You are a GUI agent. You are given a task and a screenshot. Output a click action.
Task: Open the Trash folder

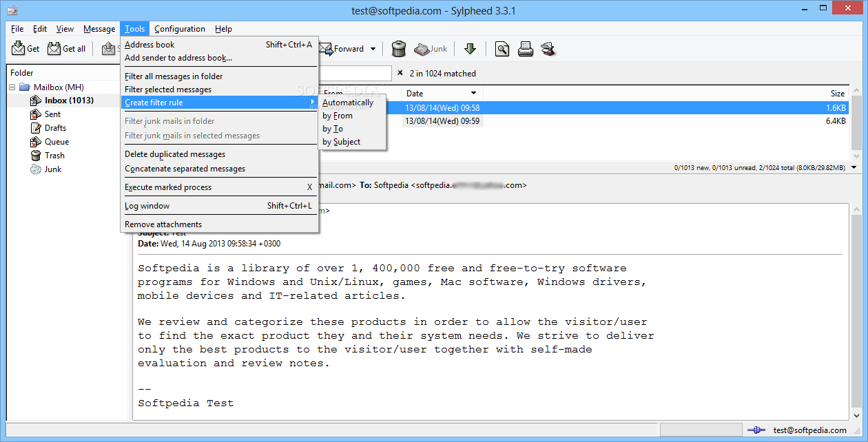(54, 156)
